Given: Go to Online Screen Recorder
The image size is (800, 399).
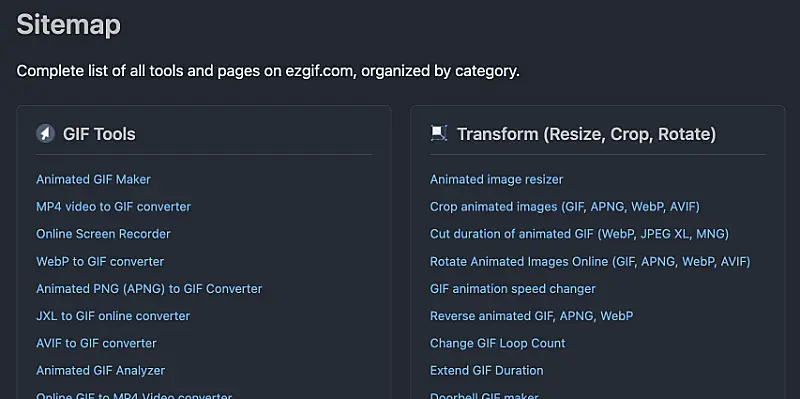Looking at the screenshot, I should coord(103,234).
